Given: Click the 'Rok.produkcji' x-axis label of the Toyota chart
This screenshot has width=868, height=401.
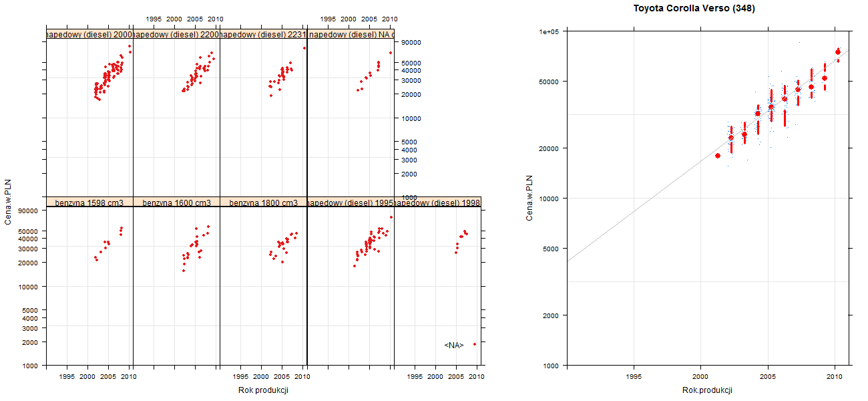Looking at the screenshot, I should [708, 390].
